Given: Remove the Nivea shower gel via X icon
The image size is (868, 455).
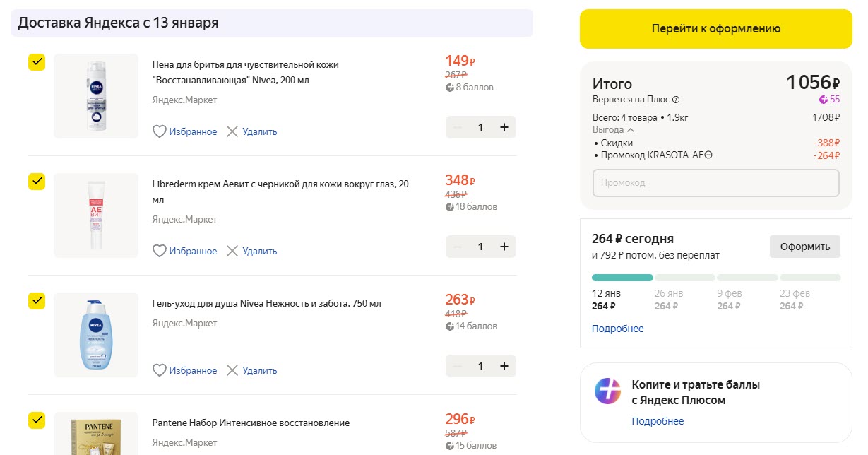Looking at the screenshot, I should coord(233,370).
